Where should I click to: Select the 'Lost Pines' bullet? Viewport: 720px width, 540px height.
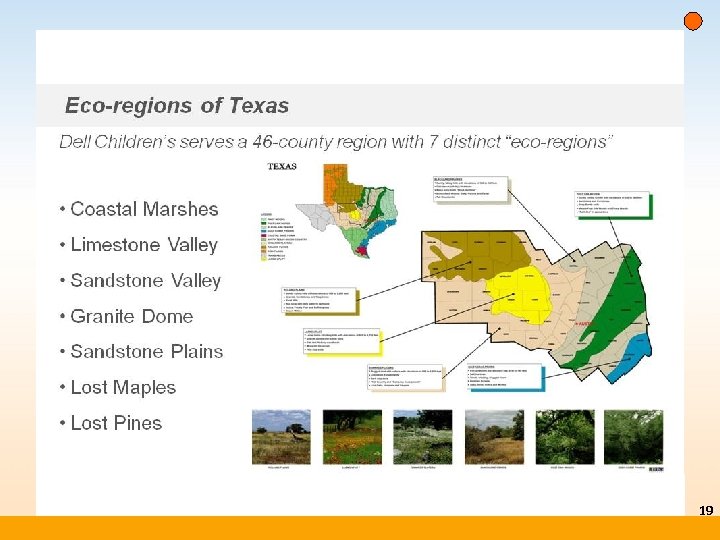point(111,423)
